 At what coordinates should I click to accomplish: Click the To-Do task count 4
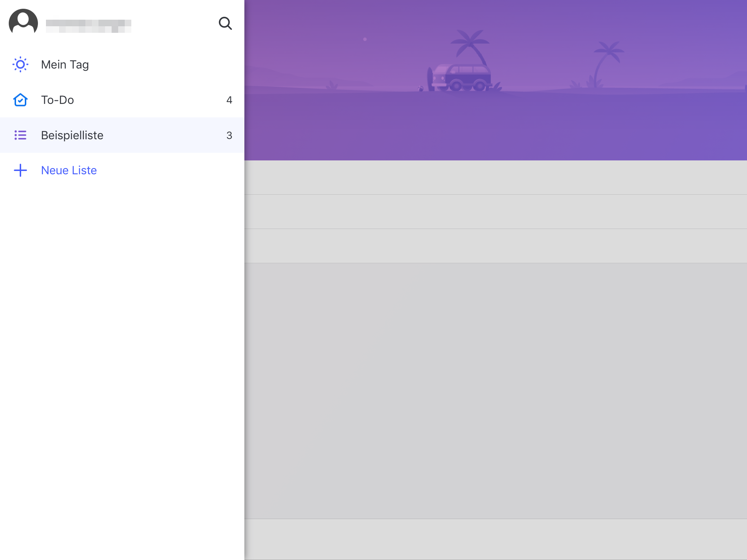229,100
